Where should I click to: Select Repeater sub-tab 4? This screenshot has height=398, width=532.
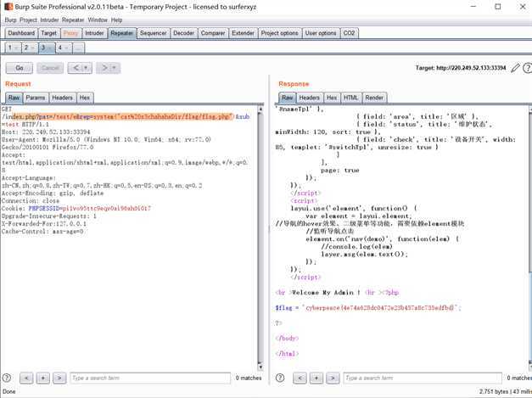coord(59,48)
